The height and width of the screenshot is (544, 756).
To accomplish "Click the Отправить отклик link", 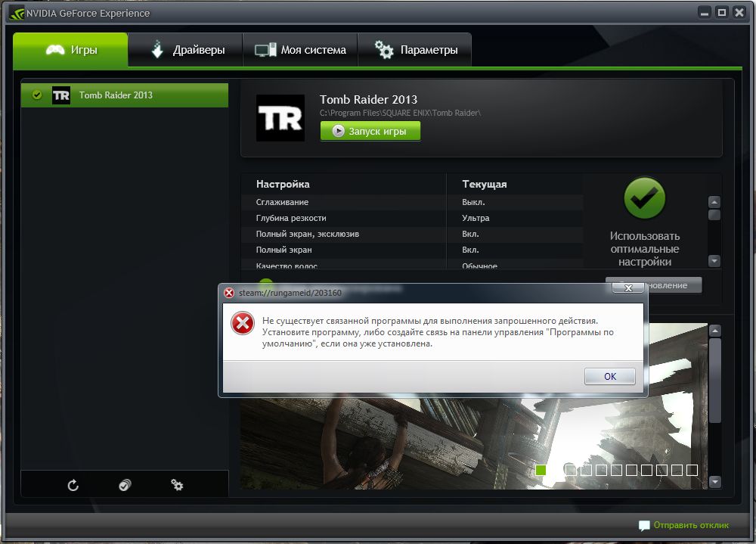I will click(x=691, y=524).
